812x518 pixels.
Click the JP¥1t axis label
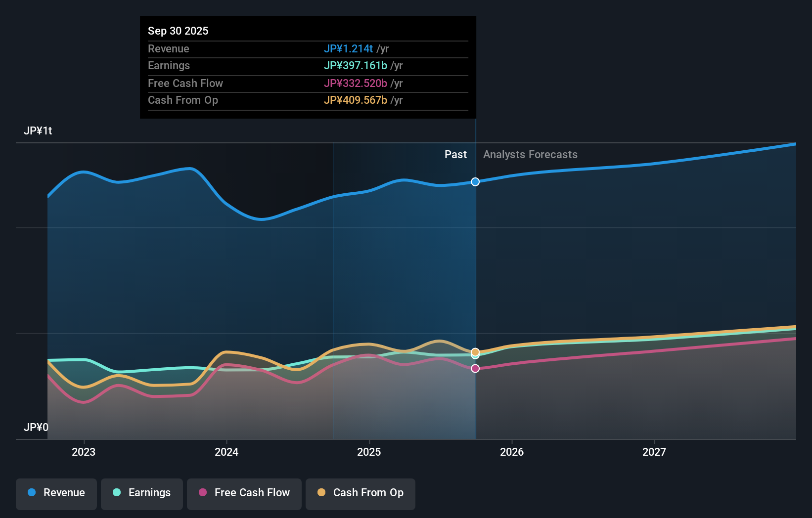(x=38, y=130)
